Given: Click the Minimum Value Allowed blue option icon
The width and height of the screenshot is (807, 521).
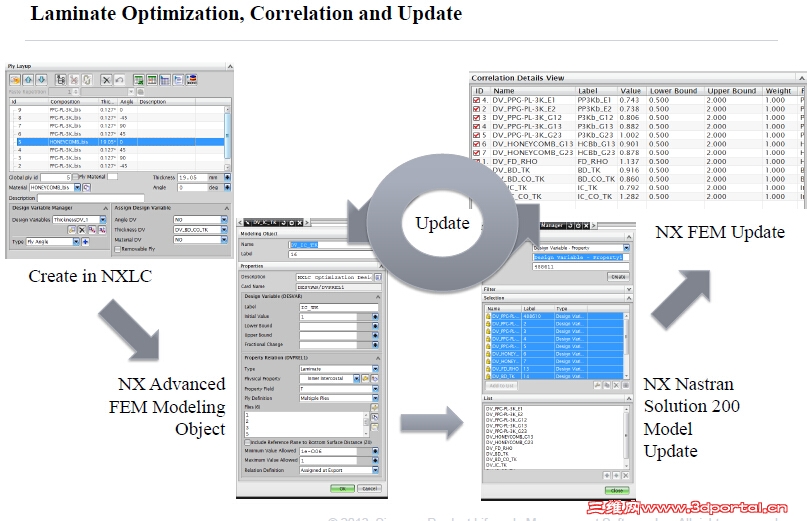Looking at the screenshot, I should pos(375,451).
